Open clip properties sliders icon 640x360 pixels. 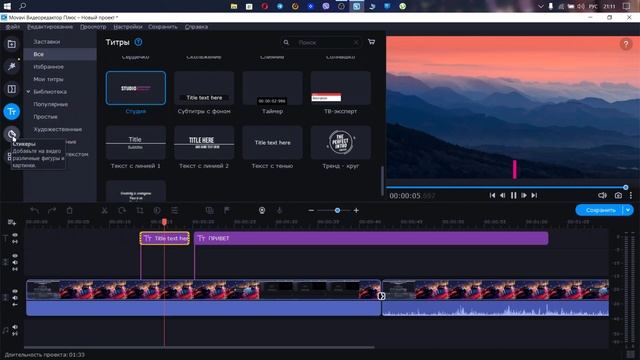(174, 210)
